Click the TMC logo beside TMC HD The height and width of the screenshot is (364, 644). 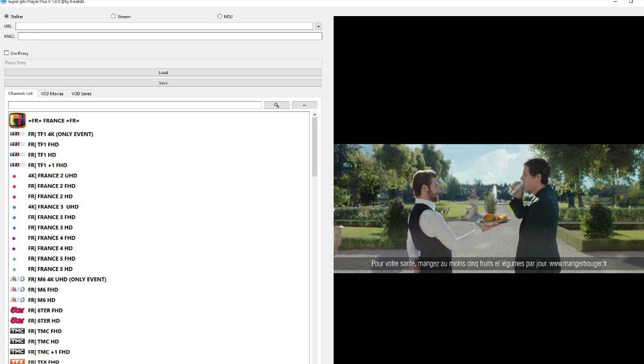[17, 342]
